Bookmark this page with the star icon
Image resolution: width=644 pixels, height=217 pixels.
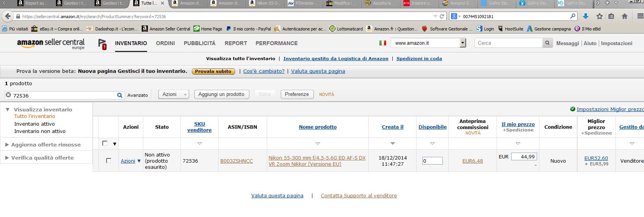[599, 16]
